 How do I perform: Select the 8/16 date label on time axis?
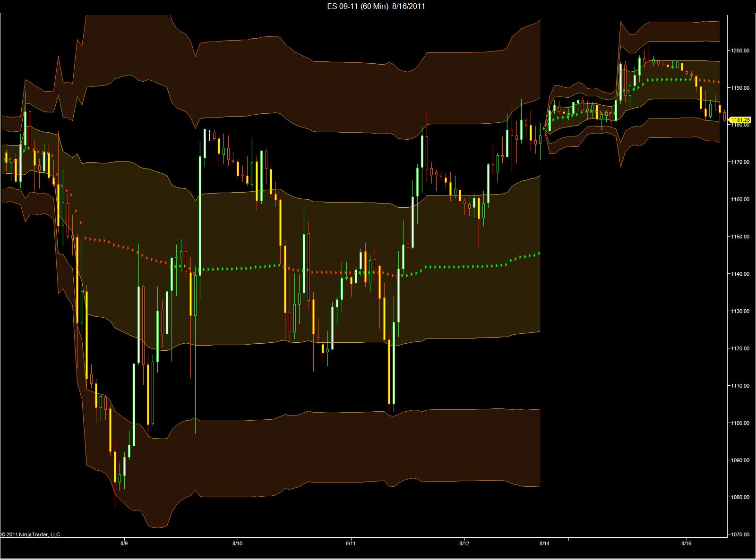pyautogui.click(x=686, y=544)
